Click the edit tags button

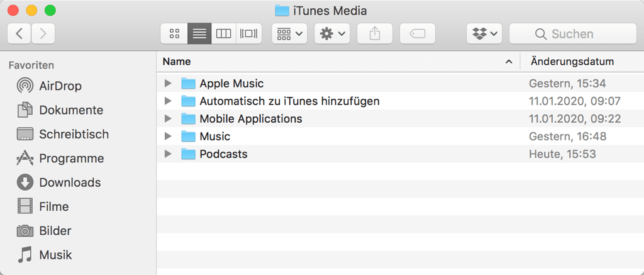(418, 34)
